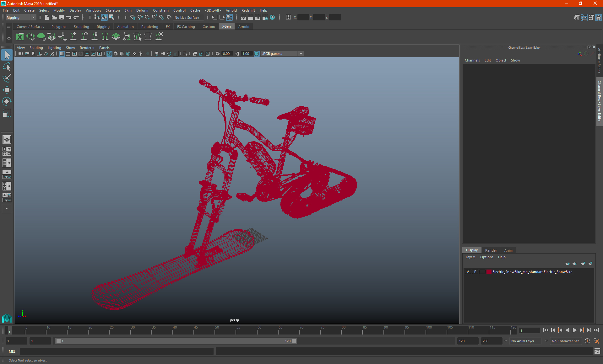The image size is (603, 364).
Task: Click the Display tab in Channel Box
Action: (x=472, y=250)
